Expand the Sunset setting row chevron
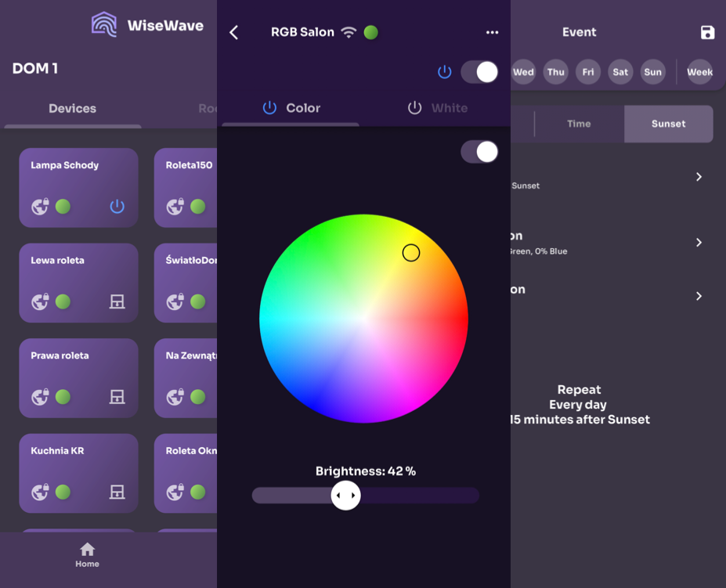This screenshot has width=726, height=588. coord(699,178)
